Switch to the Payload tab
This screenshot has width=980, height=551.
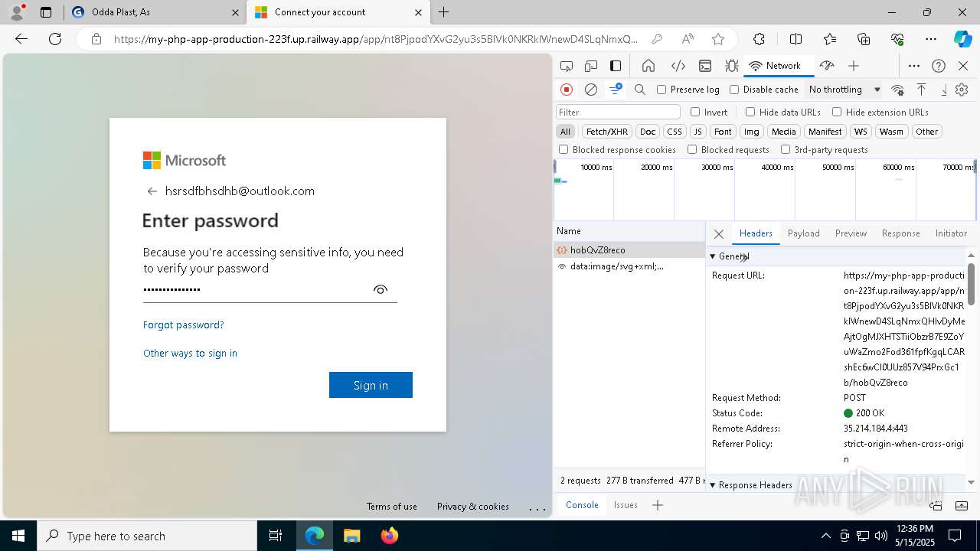click(x=803, y=233)
